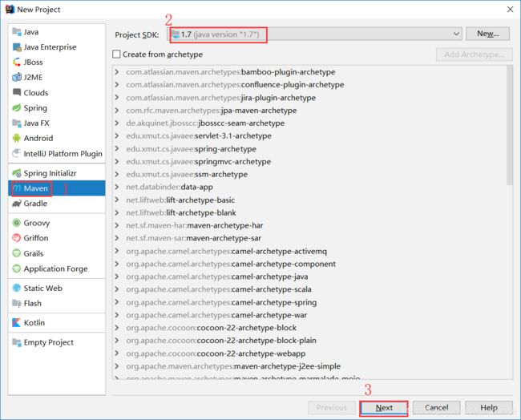Screen dimensions: 521x420
Task: Select the Android robot icon
Action: 17,138
